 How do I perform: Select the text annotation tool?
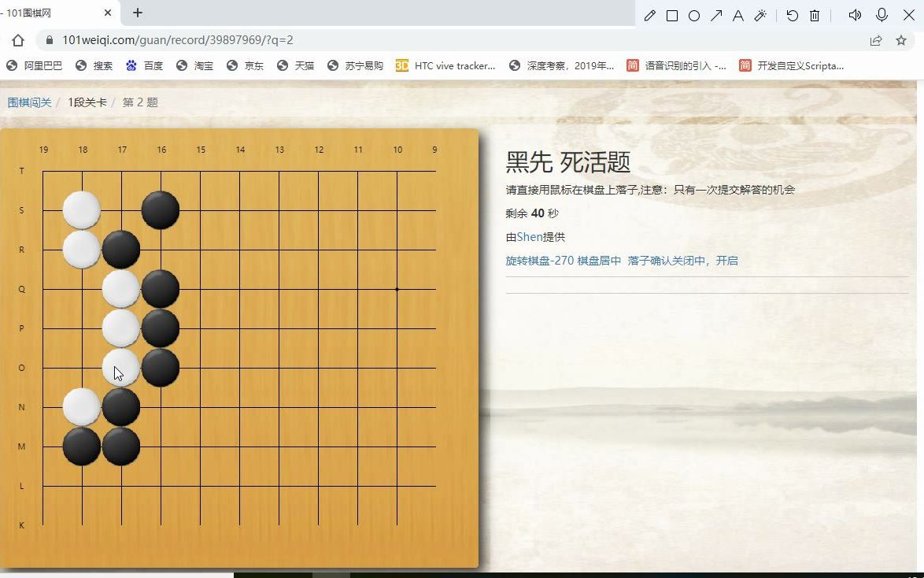click(737, 16)
